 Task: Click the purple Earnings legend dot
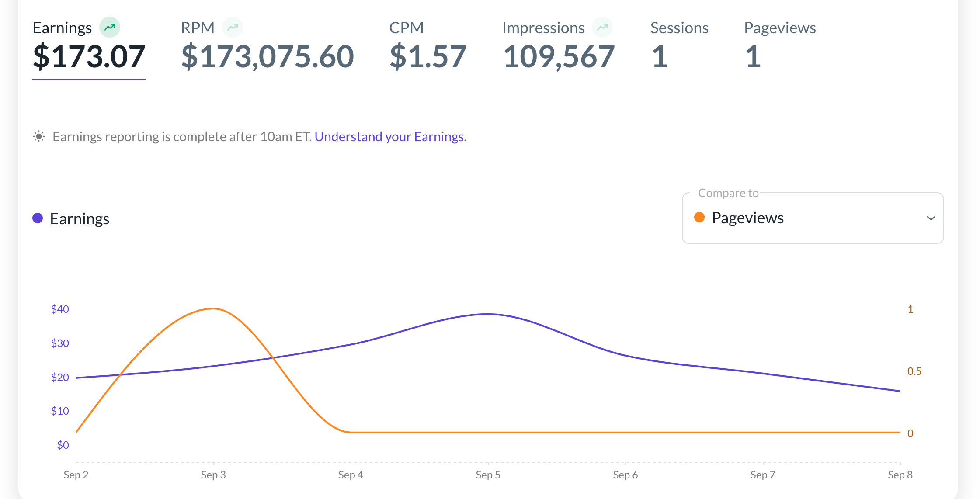[x=38, y=218]
